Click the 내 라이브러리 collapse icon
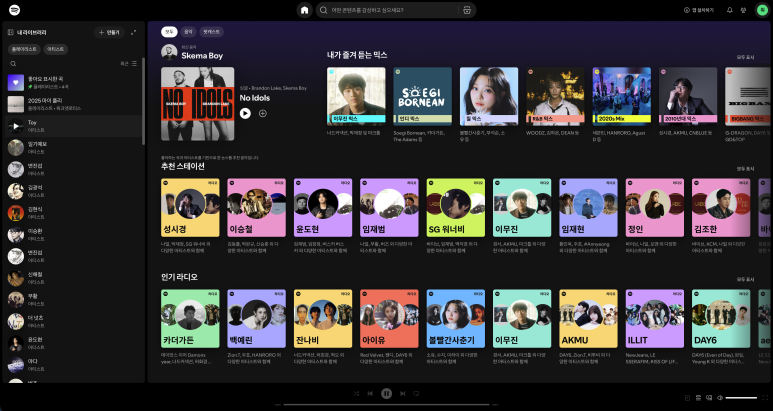The width and height of the screenshot is (773, 411). 11,33
